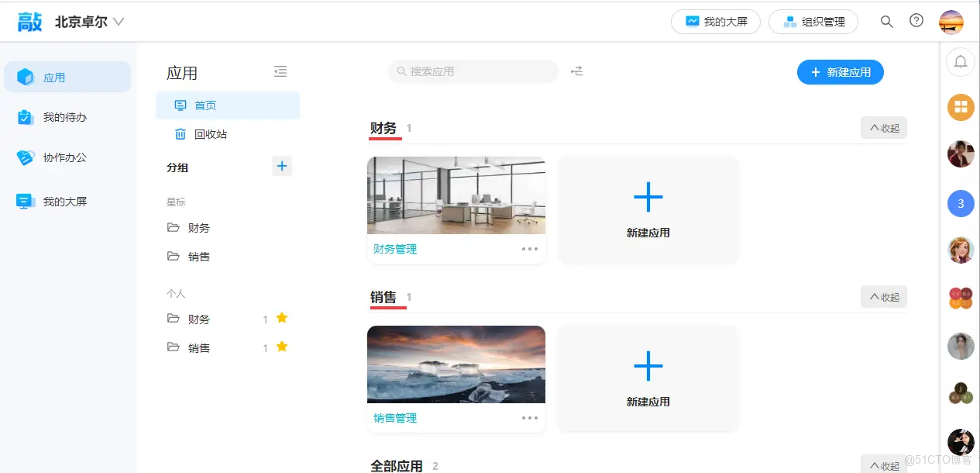Select 应用 in the left sidebar

tap(67, 77)
